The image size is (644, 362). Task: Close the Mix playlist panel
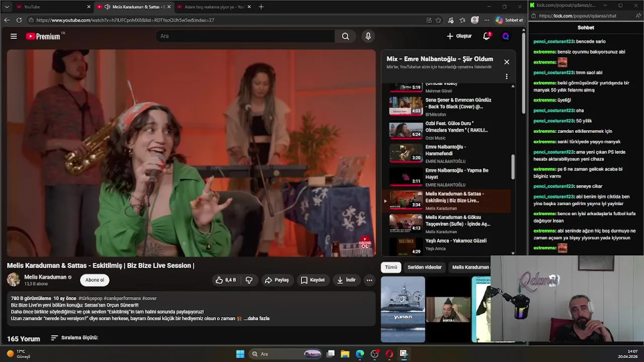(x=507, y=62)
